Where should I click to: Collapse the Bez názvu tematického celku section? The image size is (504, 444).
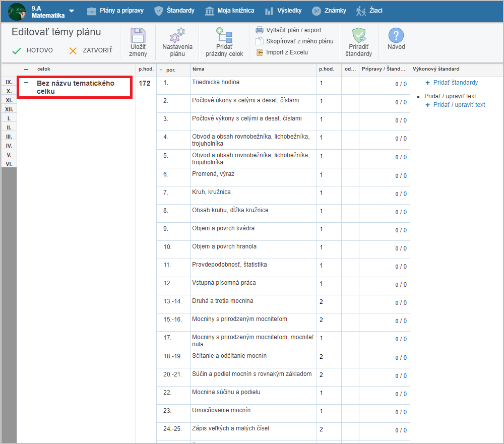[x=26, y=83]
